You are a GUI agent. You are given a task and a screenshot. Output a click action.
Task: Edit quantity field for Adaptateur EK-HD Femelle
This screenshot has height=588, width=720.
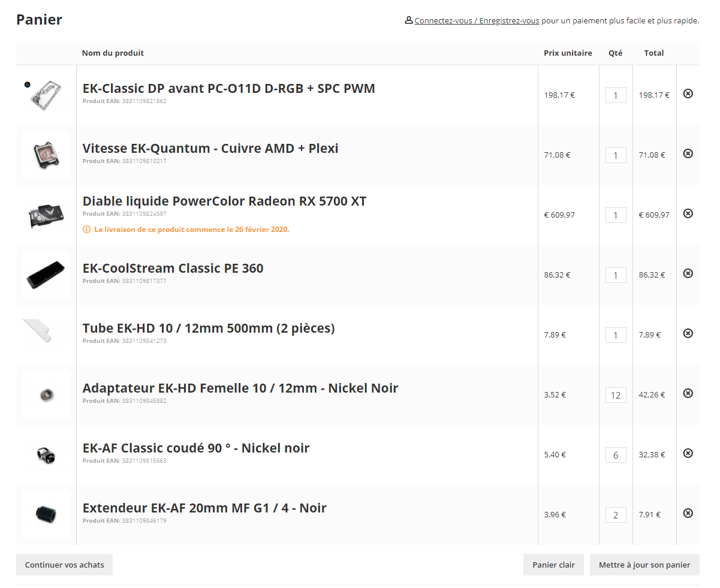click(x=616, y=395)
